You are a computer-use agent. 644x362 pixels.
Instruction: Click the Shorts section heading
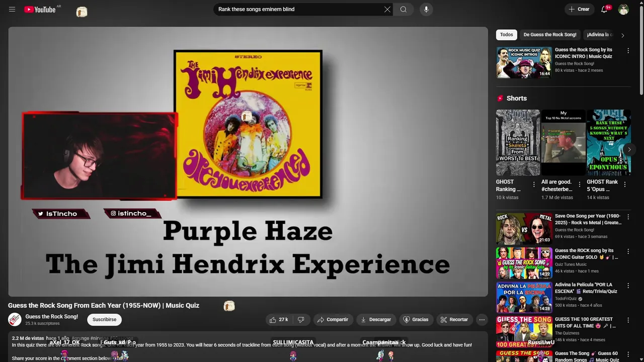(x=516, y=99)
